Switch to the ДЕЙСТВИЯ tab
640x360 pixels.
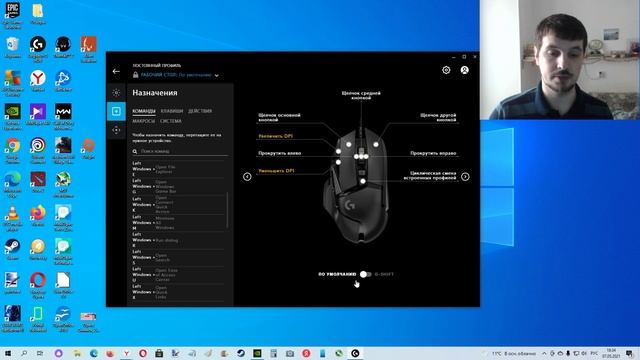[x=200, y=111]
